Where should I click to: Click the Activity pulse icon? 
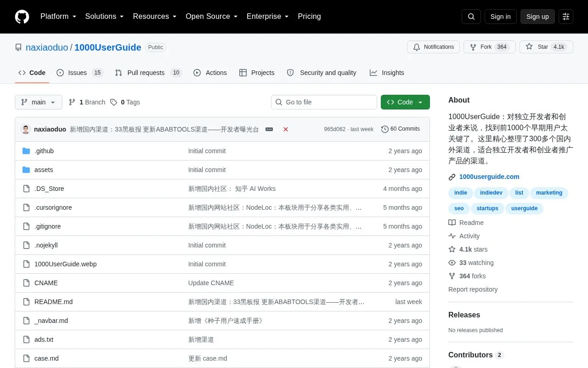[x=452, y=236]
